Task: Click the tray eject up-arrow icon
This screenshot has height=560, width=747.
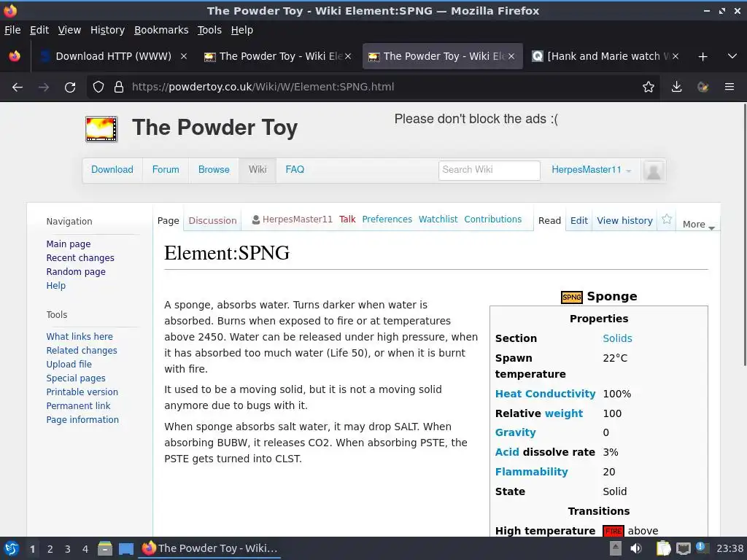Action: tap(616, 548)
